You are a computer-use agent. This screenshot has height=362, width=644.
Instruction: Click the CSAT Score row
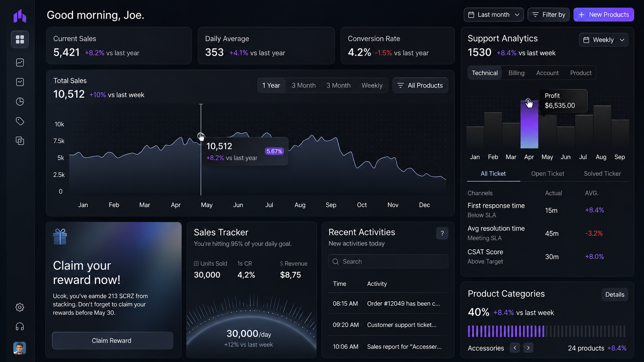coord(547,257)
